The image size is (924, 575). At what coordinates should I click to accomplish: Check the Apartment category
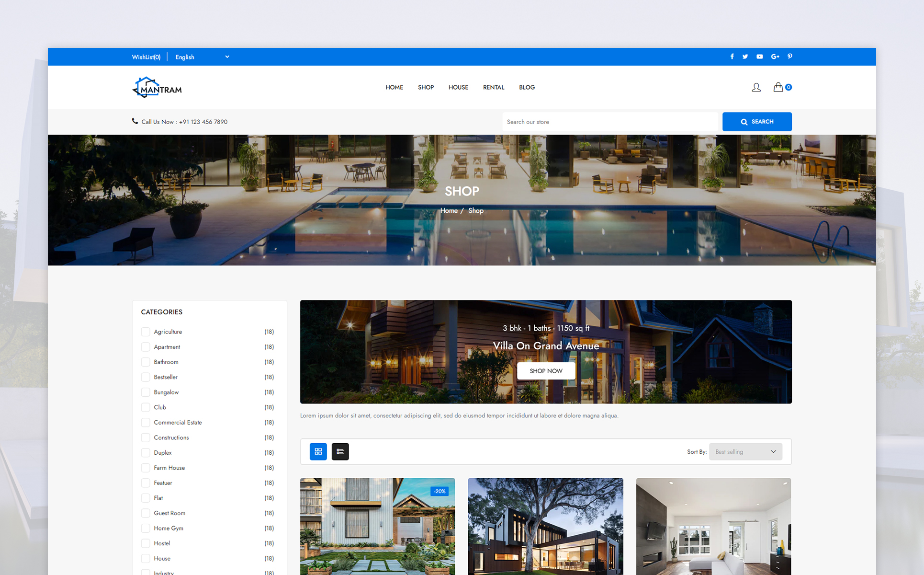(x=146, y=347)
